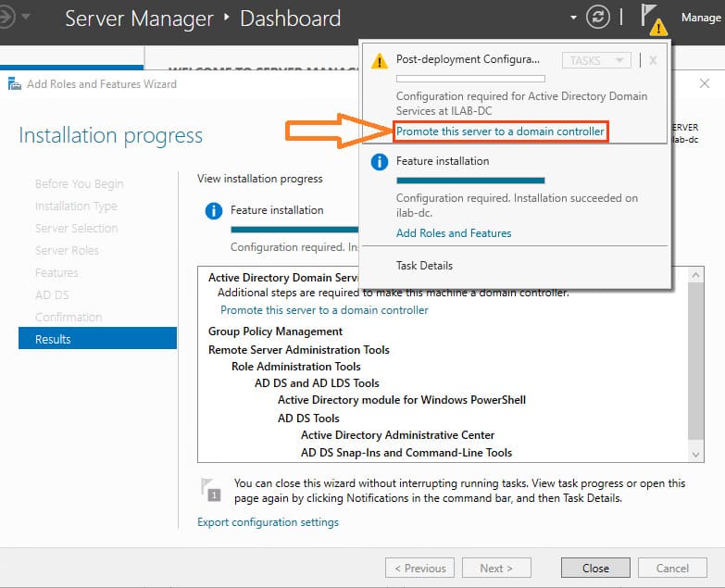Viewport: 725px width, 588px height.
Task: Dismiss the post-deployment notification with X
Action: pyautogui.click(x=653, y=60)
